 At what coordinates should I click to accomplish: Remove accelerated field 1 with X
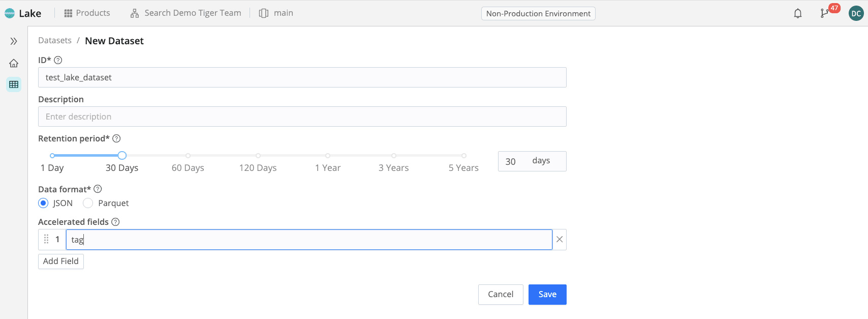560,240
